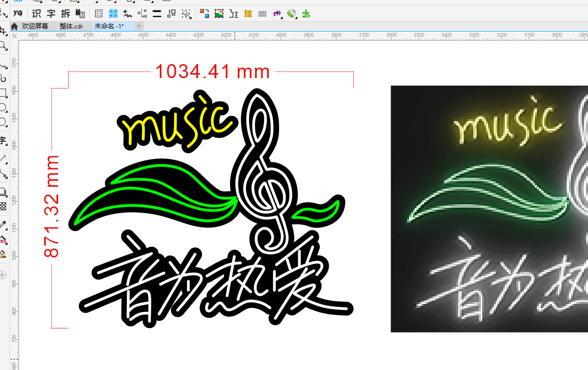Click the thick wavy line icon
588x370 pixels.
click(x=157, y=14)
